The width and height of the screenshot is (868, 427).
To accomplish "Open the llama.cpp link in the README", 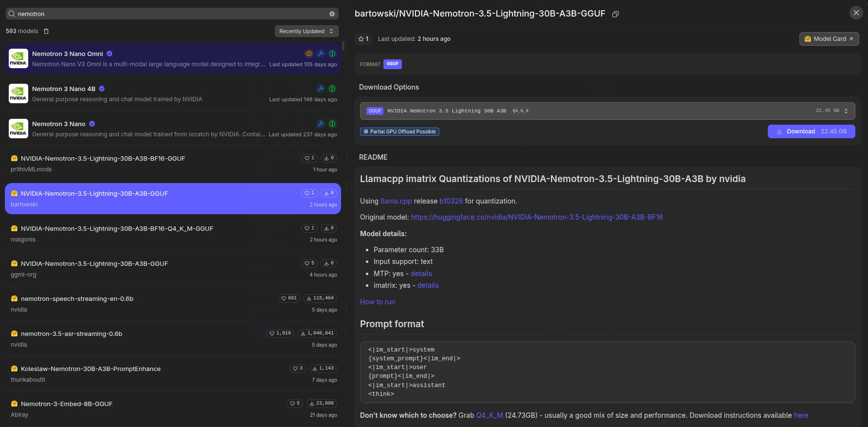I will tap(396, 201).
